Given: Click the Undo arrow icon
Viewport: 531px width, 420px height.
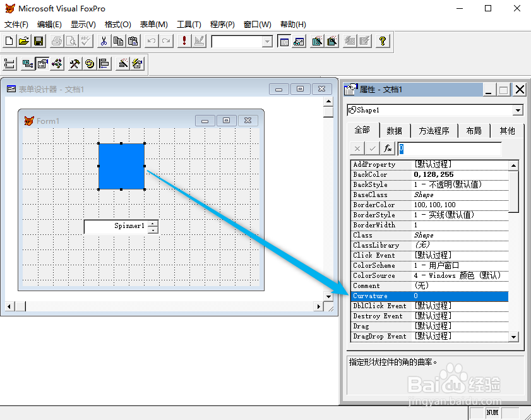Looking at the screenshot, I should pyautogui.click(x=151, y=41).
